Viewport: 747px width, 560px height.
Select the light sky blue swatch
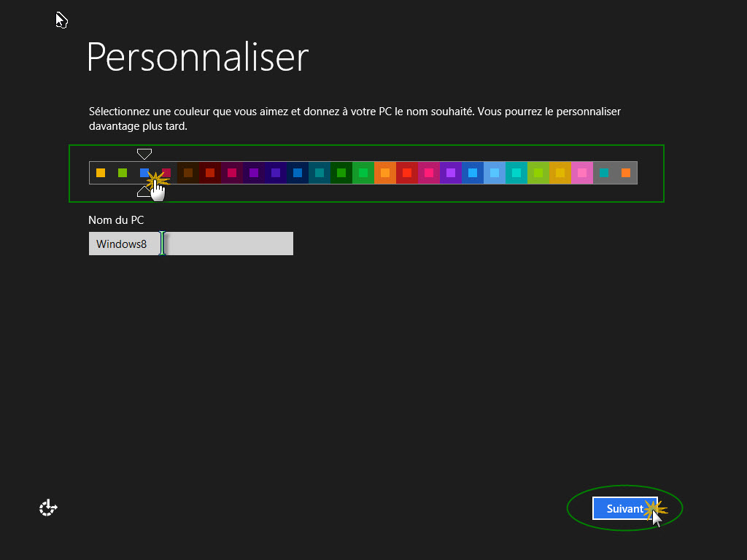495,173
